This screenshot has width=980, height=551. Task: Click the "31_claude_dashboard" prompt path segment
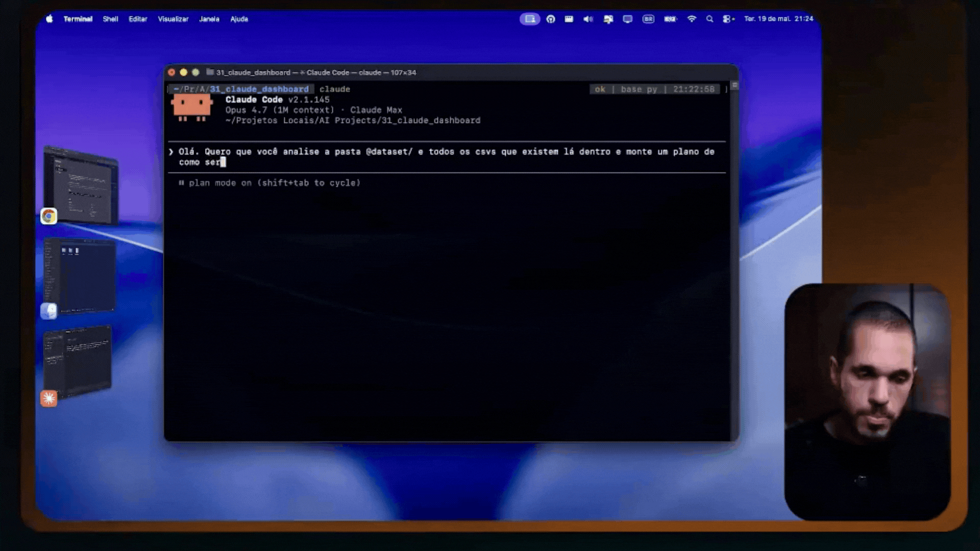[259, 89]
